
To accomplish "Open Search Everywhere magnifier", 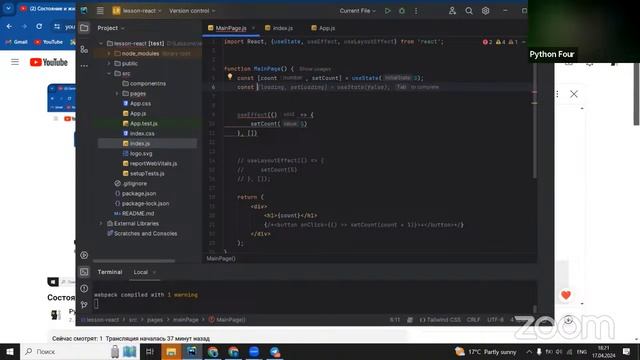I will [469, 11].
